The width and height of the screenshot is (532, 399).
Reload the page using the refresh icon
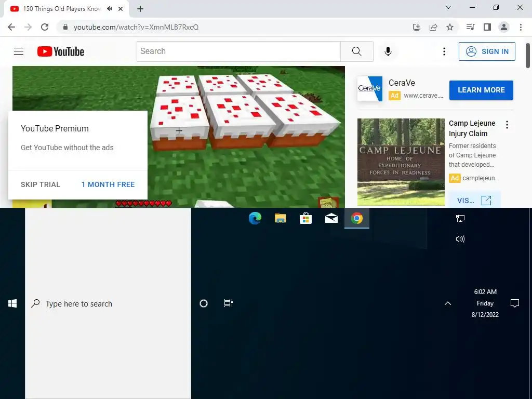[45, 27]
